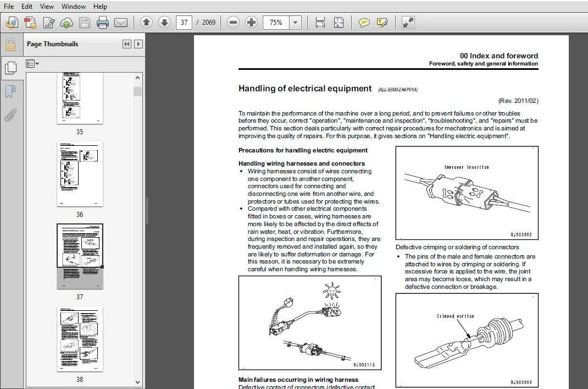Click the email envelope icon
Viewport: 588px width, 389px height.
[x=121, y=23]
